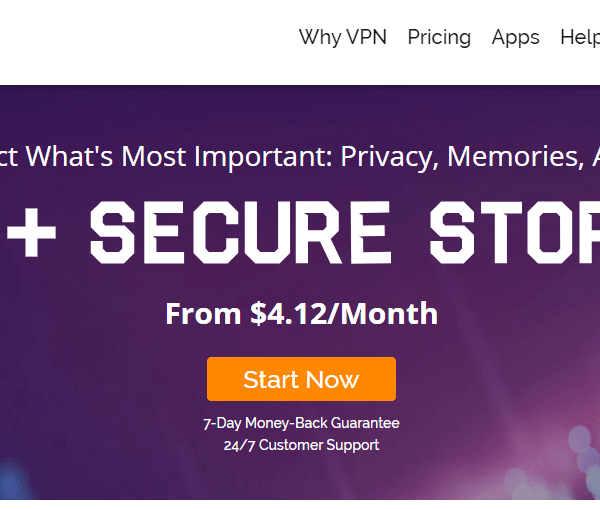The image size is (600, 509).
Task: Click the orange Start Now button
Action: tap(301, 379)
